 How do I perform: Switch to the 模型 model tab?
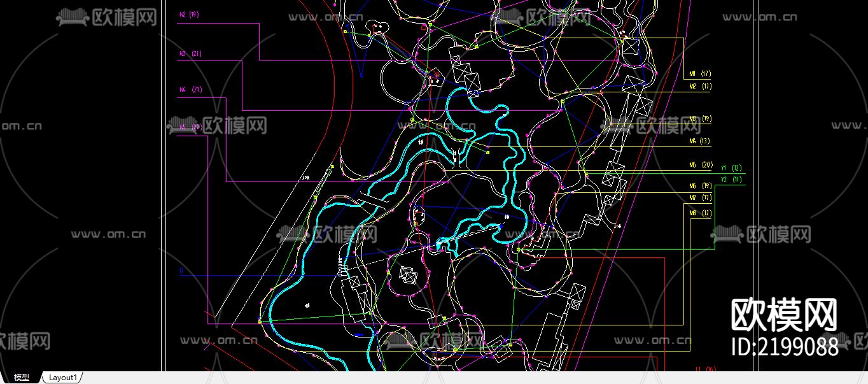[x=22, y=378]
